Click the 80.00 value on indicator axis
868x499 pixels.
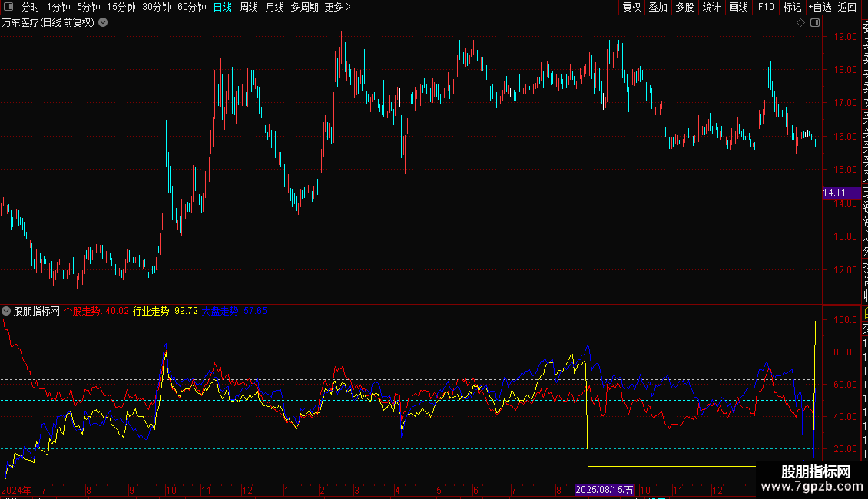tap(845, 352)
